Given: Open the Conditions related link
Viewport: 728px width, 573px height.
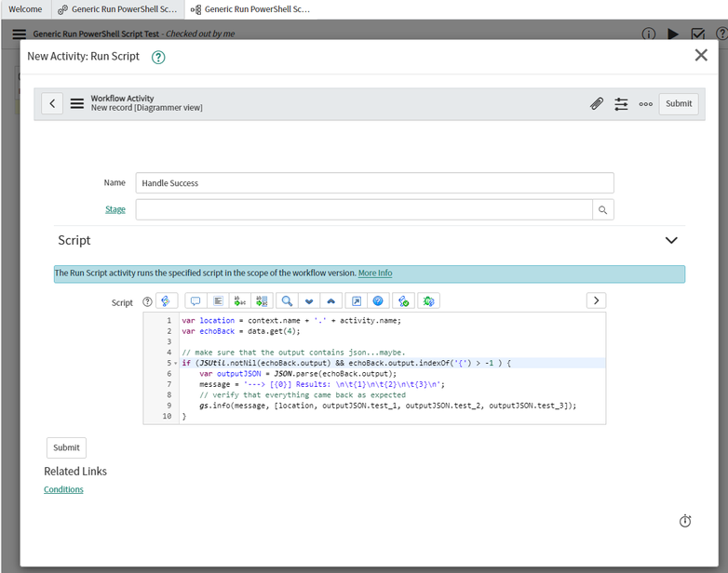Looking at the screenshot, I should pos(63,489).
